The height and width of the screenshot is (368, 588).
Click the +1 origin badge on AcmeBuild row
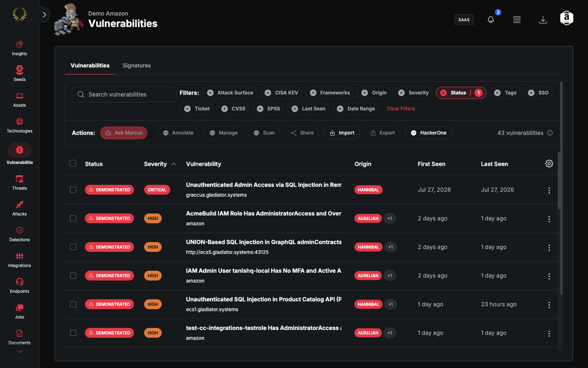click(x=390, y=218)
